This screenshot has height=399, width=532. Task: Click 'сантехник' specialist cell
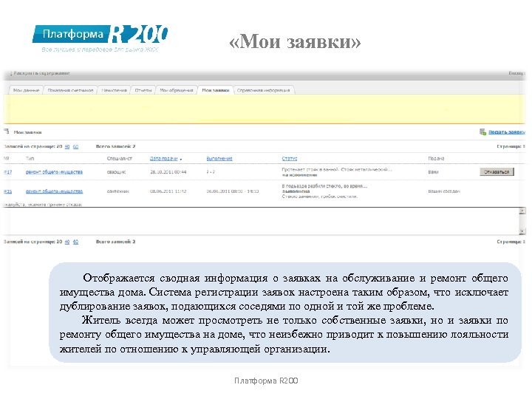(x=117, y=191)
